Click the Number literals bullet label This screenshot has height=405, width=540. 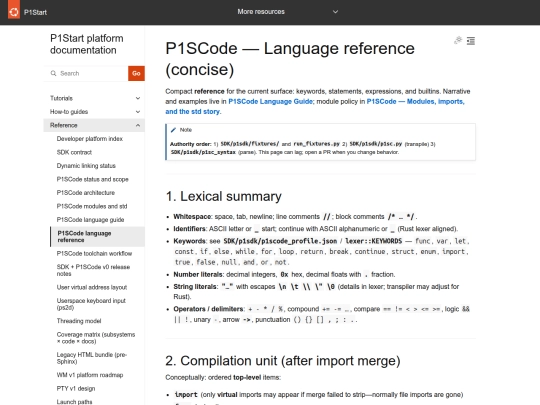click(x=199, y=274)
